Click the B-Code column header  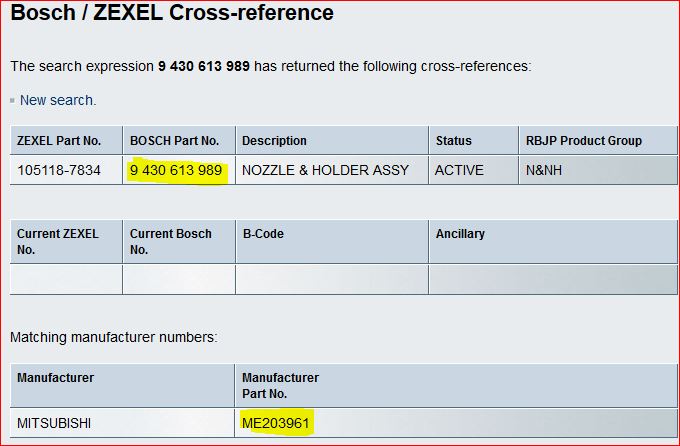tap(263, 234)
